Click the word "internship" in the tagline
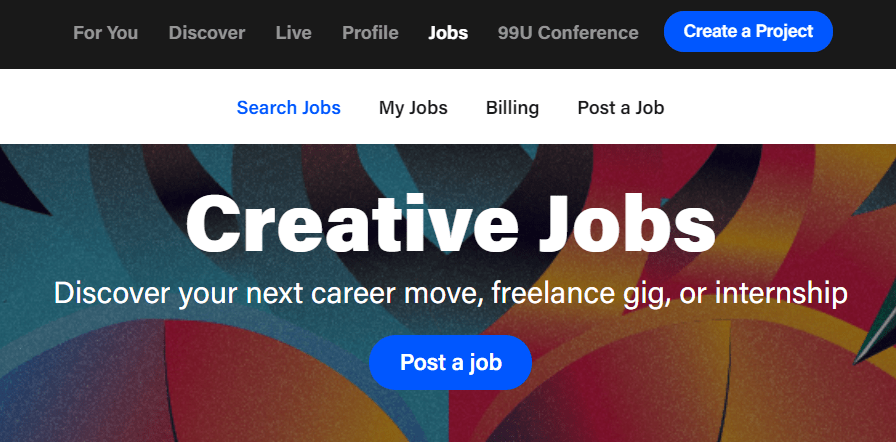Image resolution: width=896 pixels, height=442 pixels. click(778, 293)
